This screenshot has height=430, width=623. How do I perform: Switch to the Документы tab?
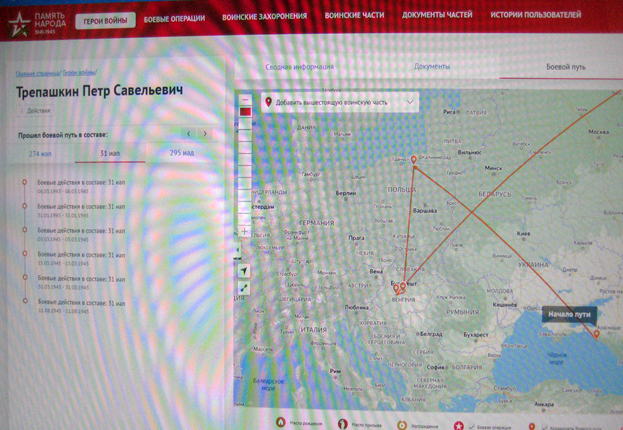click(432, 66)
